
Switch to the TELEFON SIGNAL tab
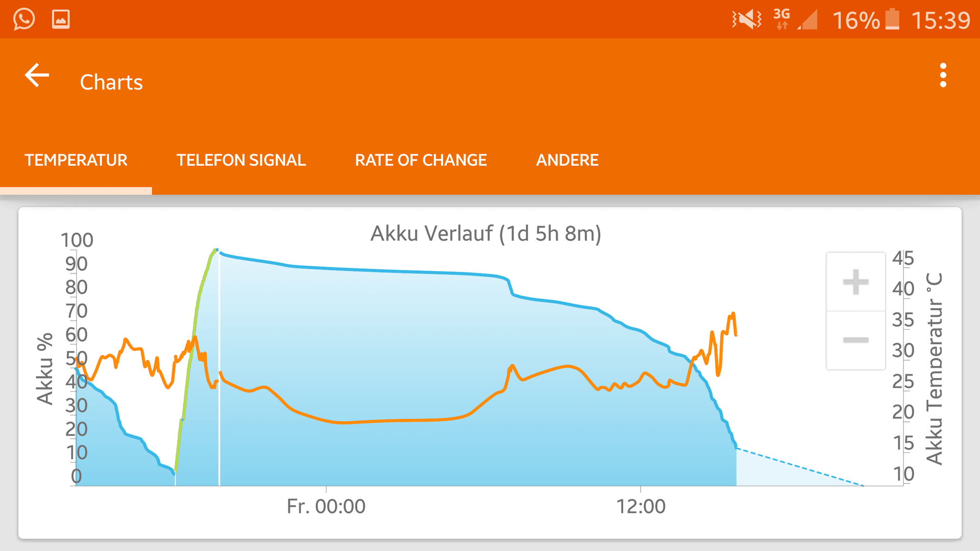tap(241, 160)
